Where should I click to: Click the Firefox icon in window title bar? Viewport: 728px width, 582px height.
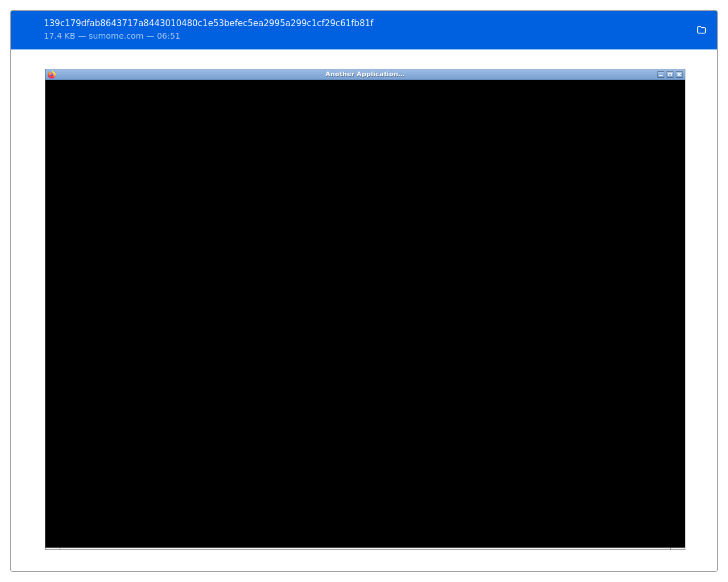click(x=52, y=74)
